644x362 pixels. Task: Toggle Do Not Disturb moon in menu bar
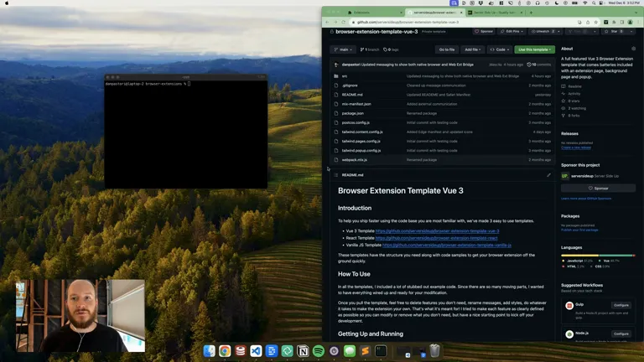(x=557, y=3)
